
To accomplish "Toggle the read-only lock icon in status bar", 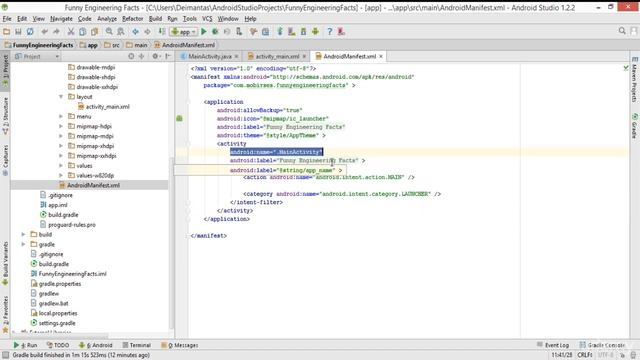I will 622,355.
